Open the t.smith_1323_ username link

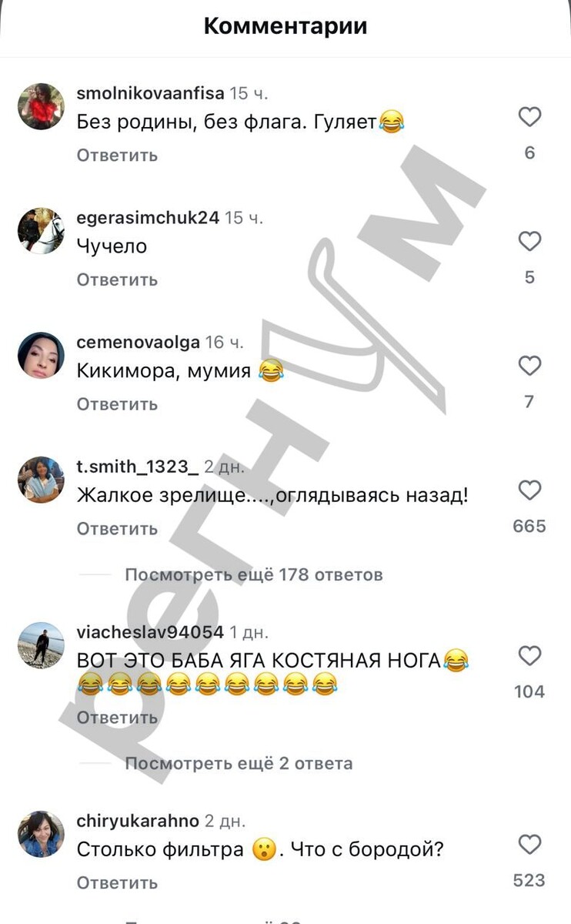pos(138,467)
